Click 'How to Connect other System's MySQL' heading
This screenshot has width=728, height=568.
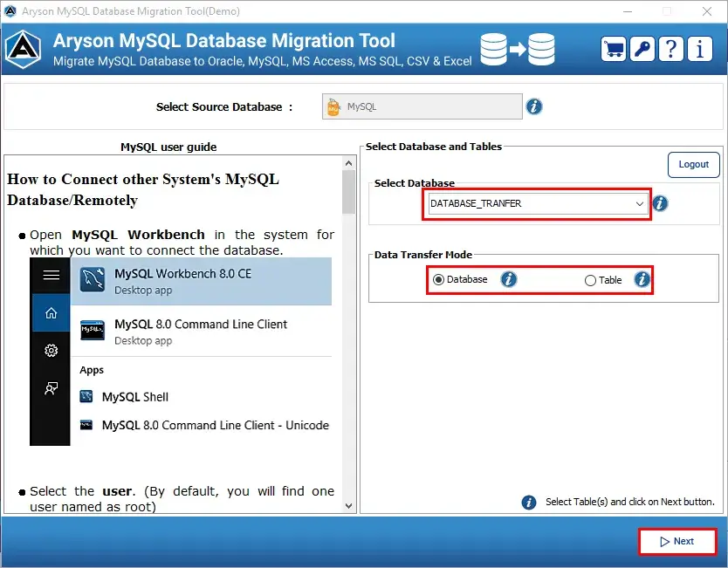(x=143, y=179)
